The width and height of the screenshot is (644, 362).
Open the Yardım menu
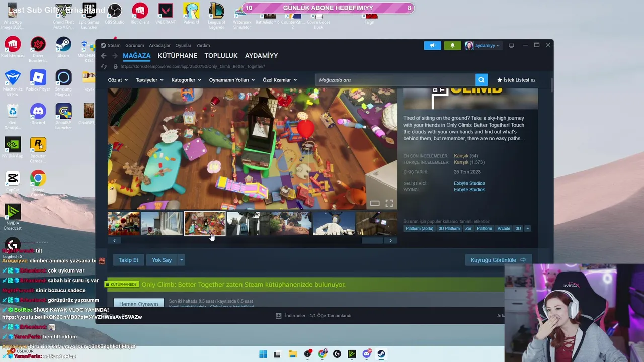tap(203, 45)
